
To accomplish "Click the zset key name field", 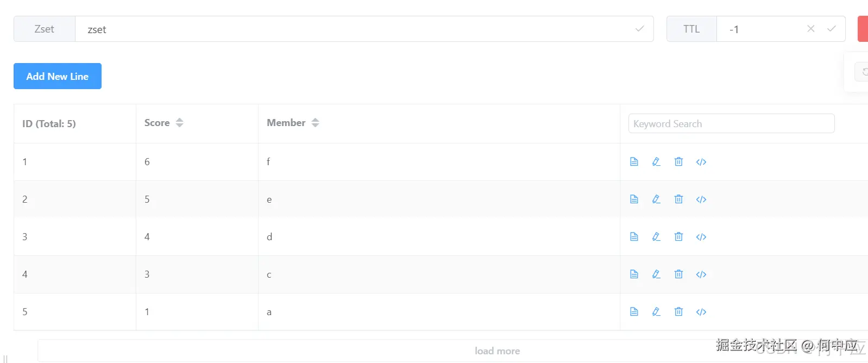I will 353,29.
